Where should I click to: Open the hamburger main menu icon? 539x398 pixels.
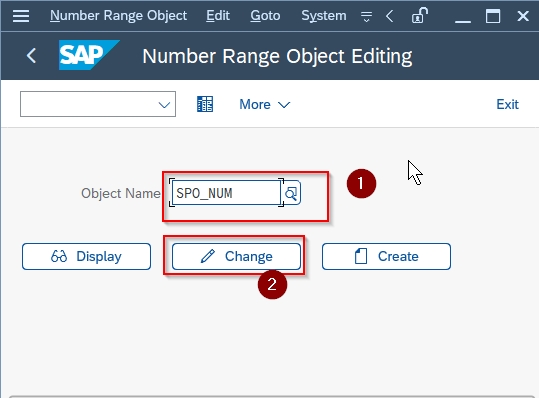21,16
